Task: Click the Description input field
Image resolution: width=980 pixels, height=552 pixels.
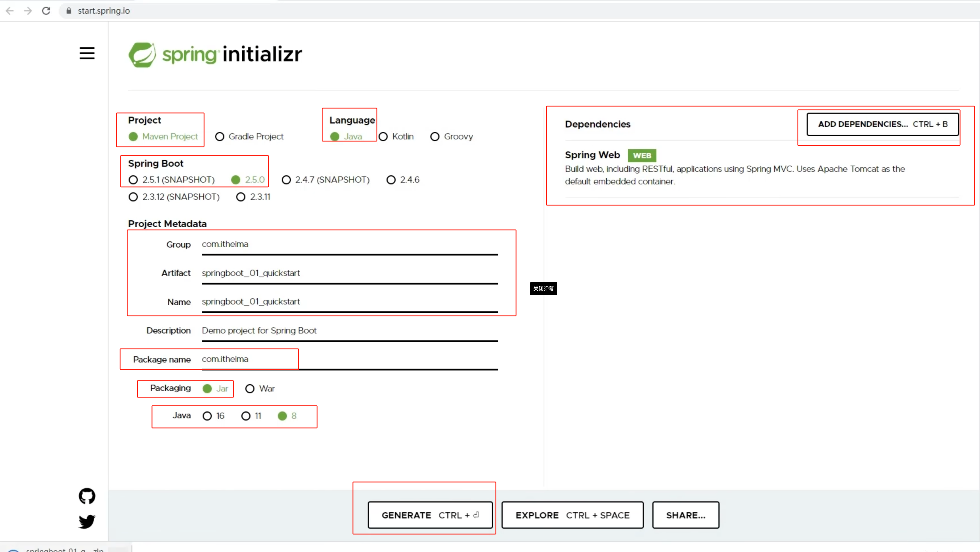Action: click(350, 332)
